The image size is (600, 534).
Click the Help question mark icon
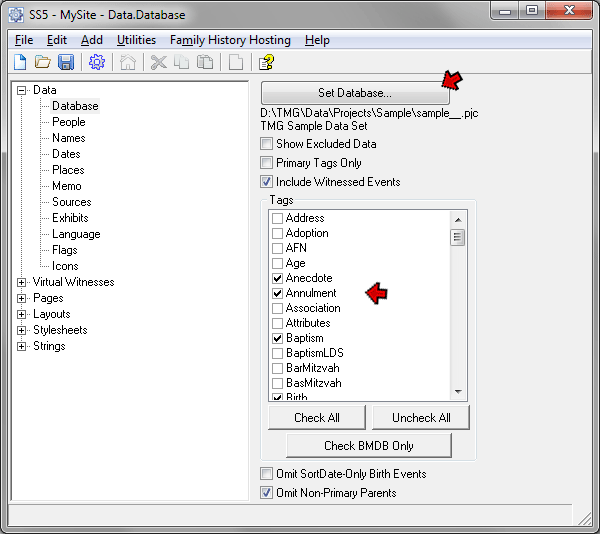point(266,62)
